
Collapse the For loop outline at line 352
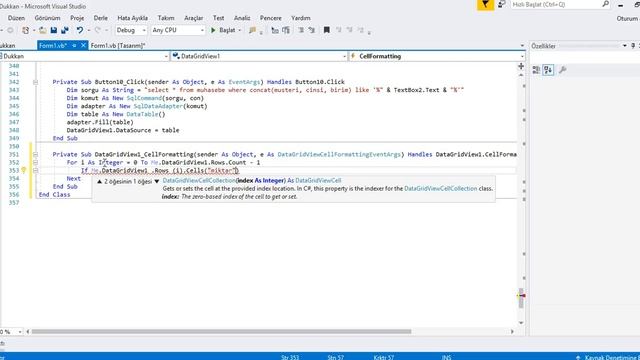pyautogui.click(x=35, y=162)
